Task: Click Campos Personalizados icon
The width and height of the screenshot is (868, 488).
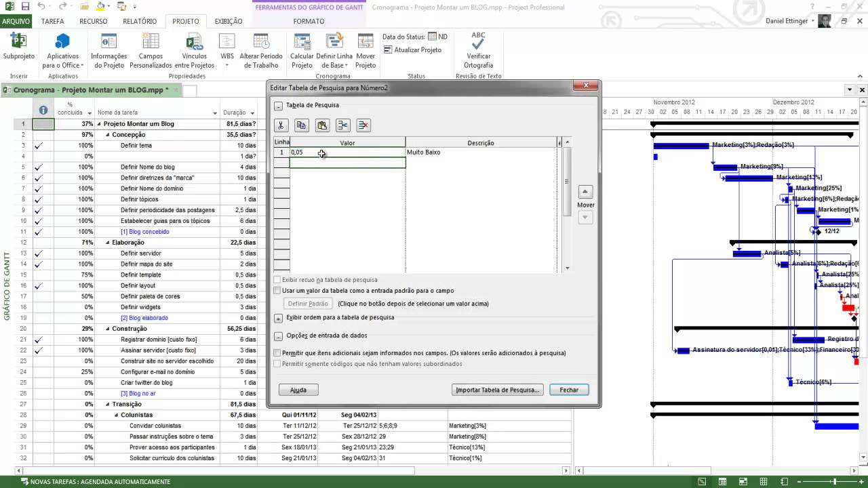Action: click(x=151, y=42)
